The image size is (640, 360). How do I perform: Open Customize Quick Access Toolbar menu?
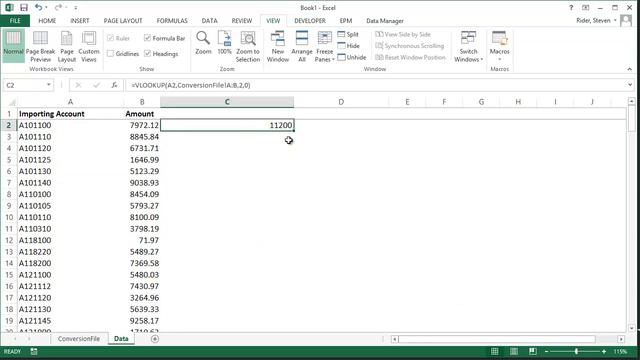point(76,8)
